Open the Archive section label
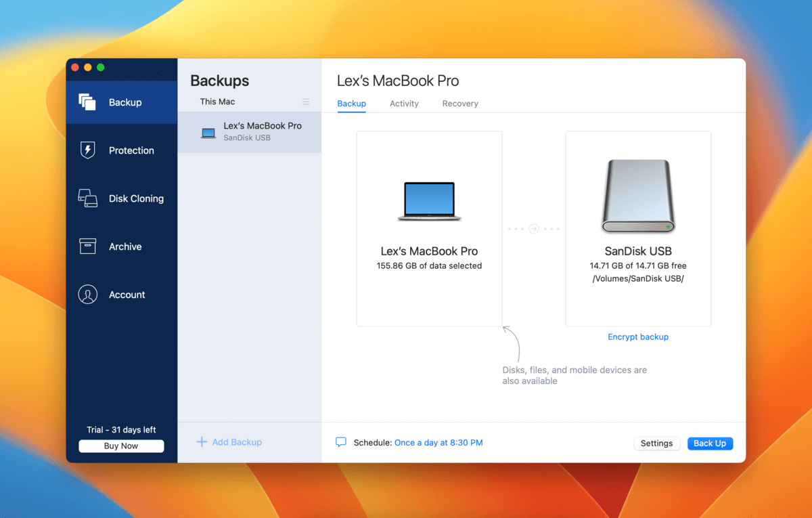This screenshot has width=812, height=518. pyautogui.click(x=125, y=246)
